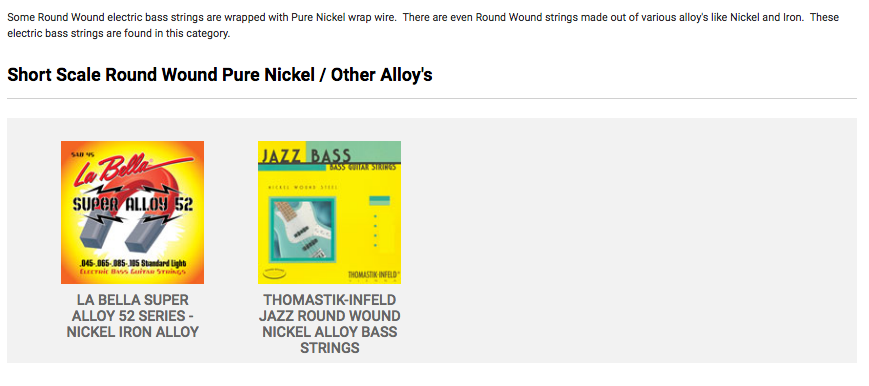Screen dimensions: 869x386
Task: Click the .045-.065-.085-.105 Standard Light gauge text
Action: click(x=132, y=262)
